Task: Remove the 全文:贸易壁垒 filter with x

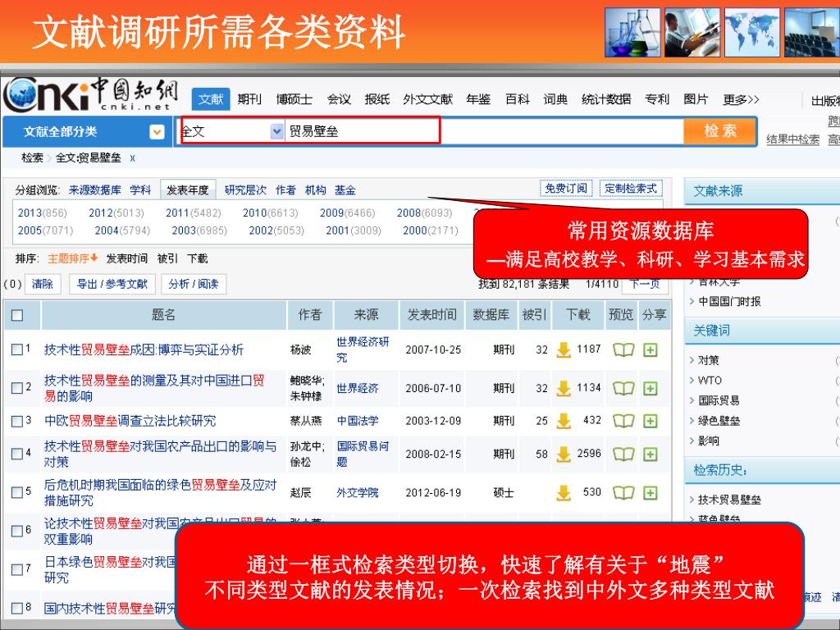Action: (132, 158)
